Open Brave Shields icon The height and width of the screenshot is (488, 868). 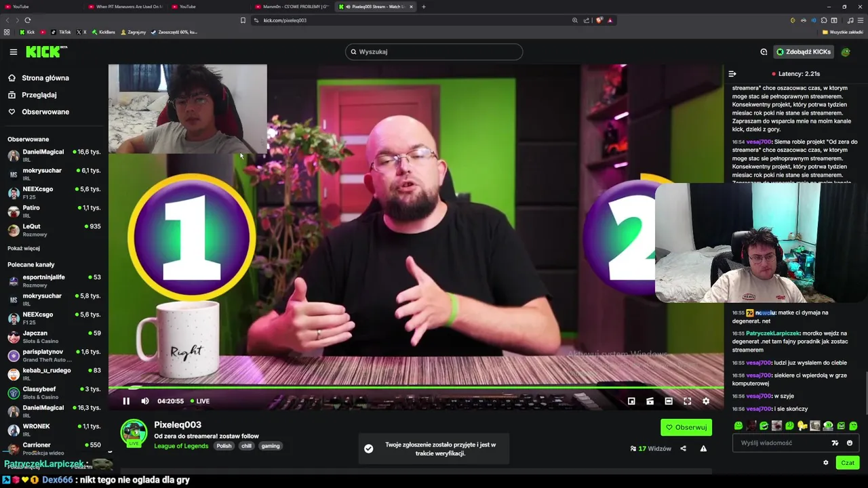click(599, 20)
